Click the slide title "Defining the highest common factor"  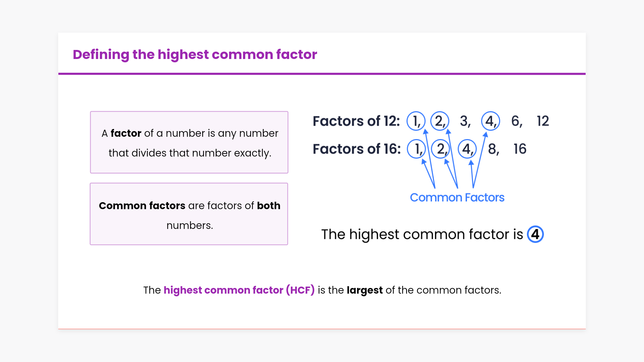[x=195, y=55]
